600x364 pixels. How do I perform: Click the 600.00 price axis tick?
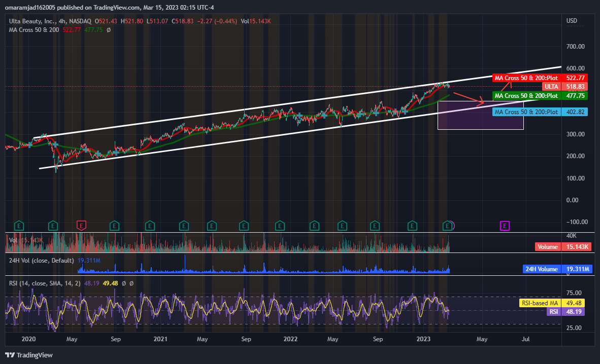(x=576, y=68)
